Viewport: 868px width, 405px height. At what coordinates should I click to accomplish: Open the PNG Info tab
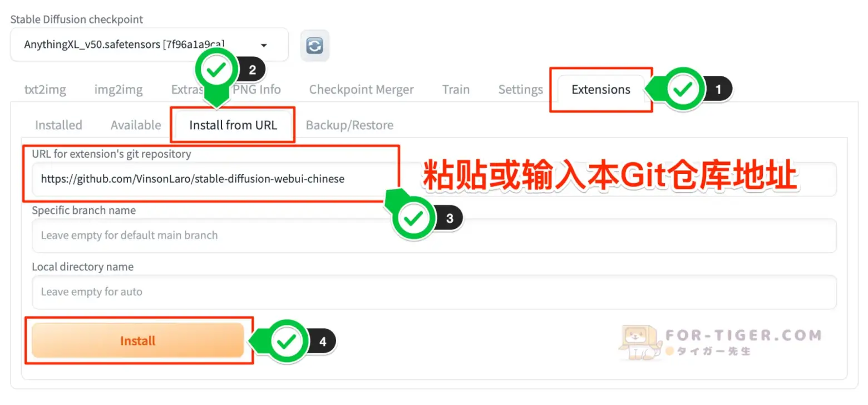(x=257, y=89)
